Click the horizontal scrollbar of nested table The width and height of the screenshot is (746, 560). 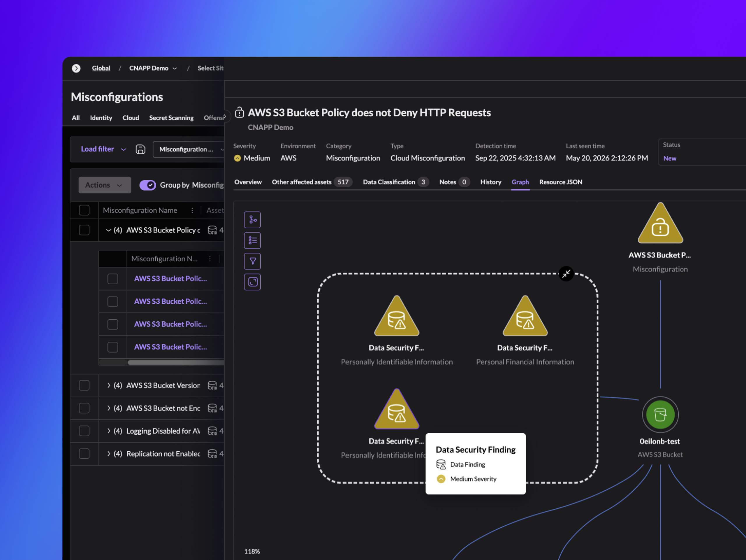click(x=176, y=363)
